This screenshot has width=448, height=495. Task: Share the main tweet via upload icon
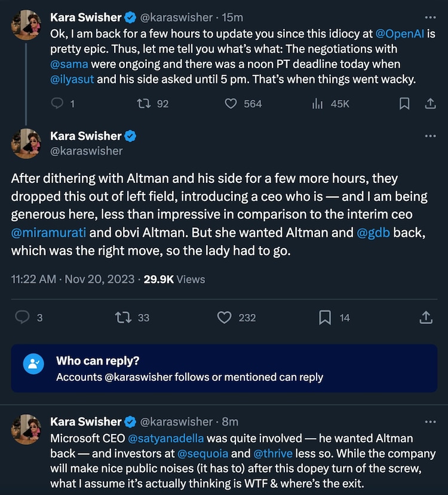point(426,317)
